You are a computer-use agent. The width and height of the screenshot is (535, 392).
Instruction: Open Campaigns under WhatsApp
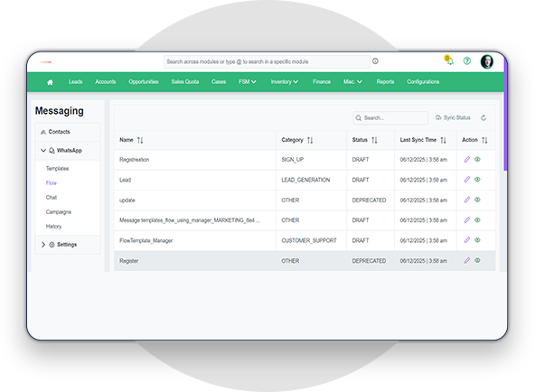[x=59, y=212]
